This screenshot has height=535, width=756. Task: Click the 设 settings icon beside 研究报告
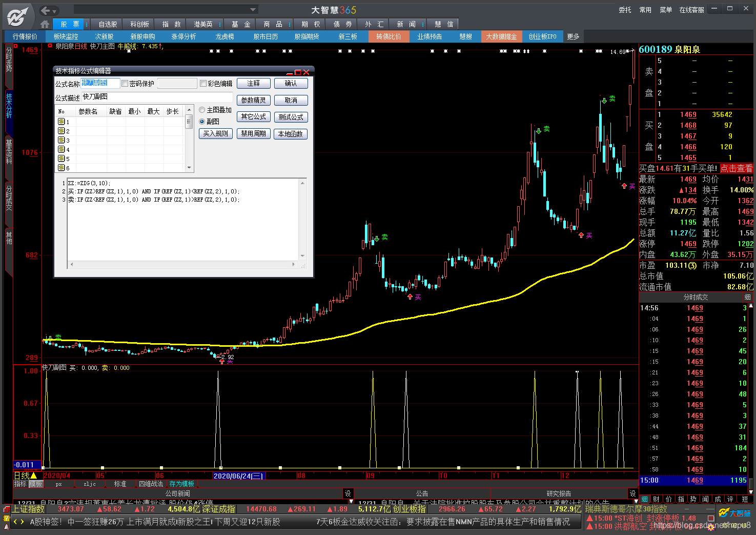click(632, 493)
